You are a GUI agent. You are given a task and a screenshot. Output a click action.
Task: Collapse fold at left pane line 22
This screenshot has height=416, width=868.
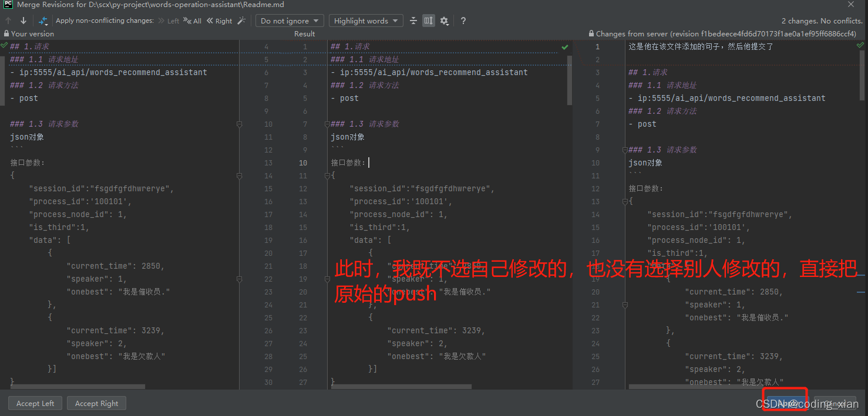point(239,279)
